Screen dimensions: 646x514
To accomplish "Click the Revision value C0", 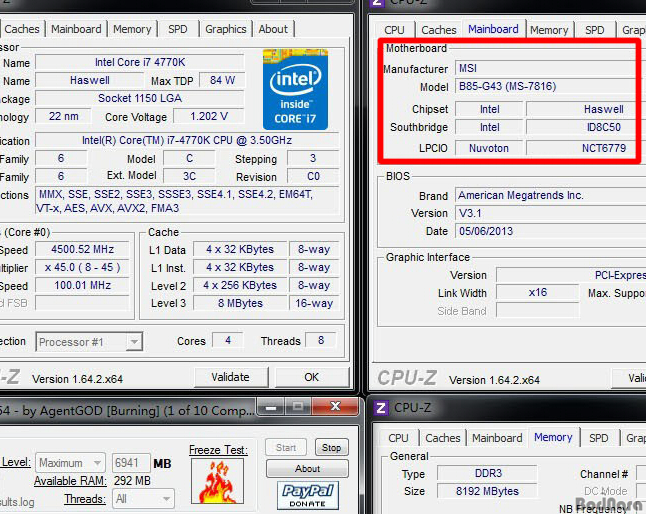I will [x=313, y=176].
